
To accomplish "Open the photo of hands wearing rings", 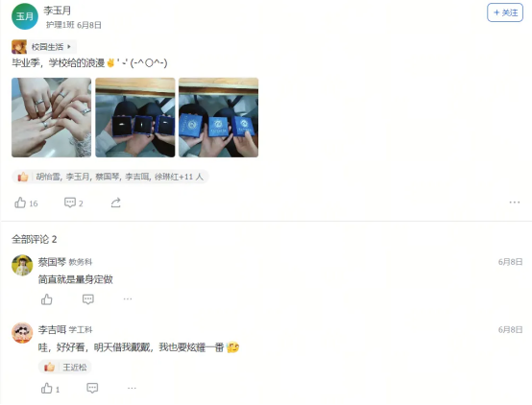I will pos(51,117).
